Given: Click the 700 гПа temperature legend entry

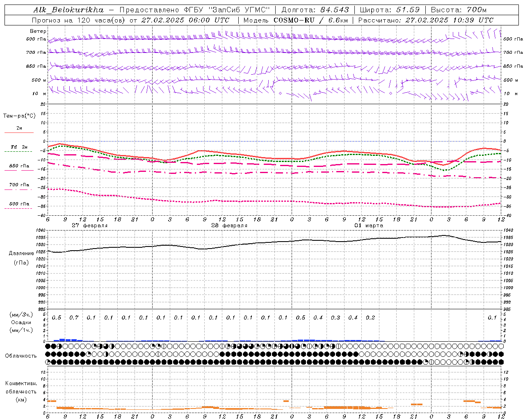Looking at the screenshot, I should 19,185.
